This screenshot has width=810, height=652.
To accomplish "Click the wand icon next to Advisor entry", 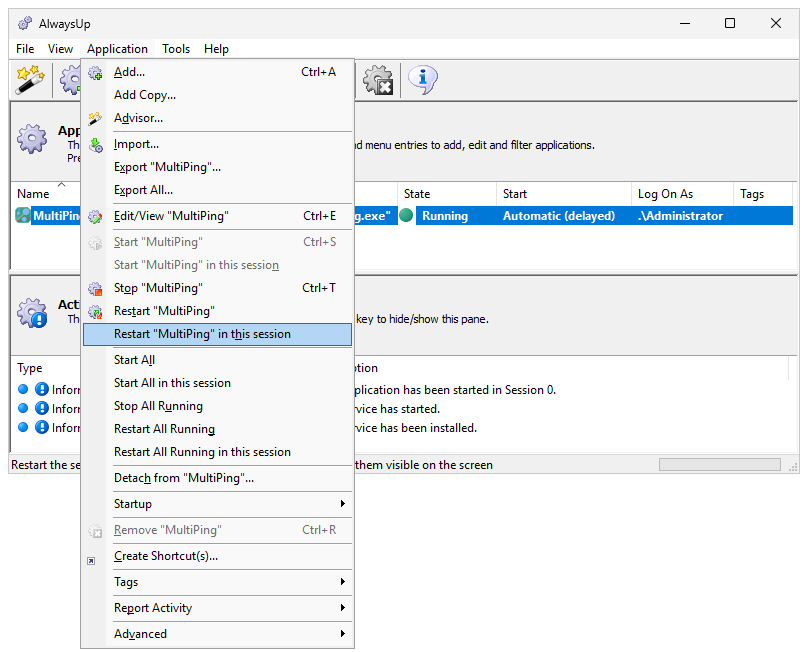I will [x=95, y=119].
